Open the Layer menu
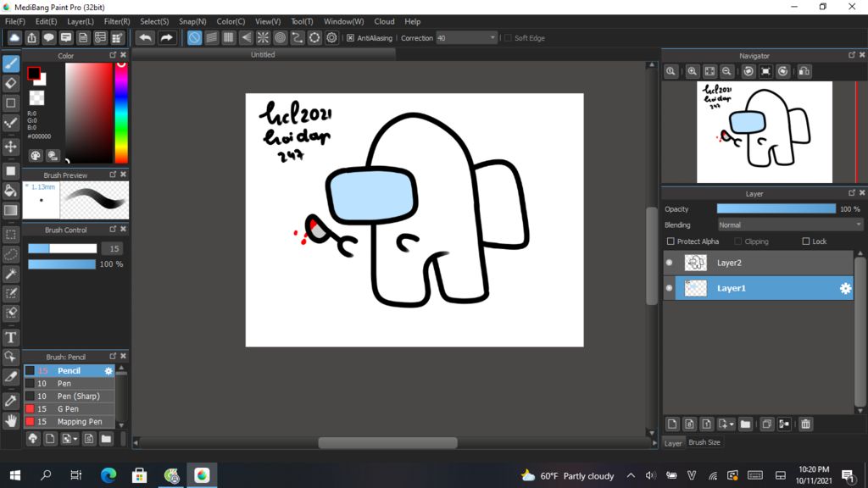The image size is (868, 488). pos(81,21)
